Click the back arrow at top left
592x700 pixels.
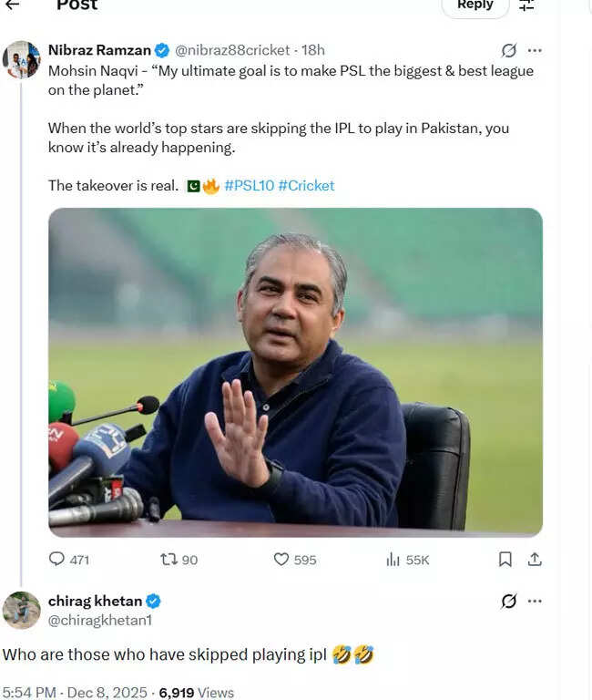pyautogui.click(x=12, y=5)
